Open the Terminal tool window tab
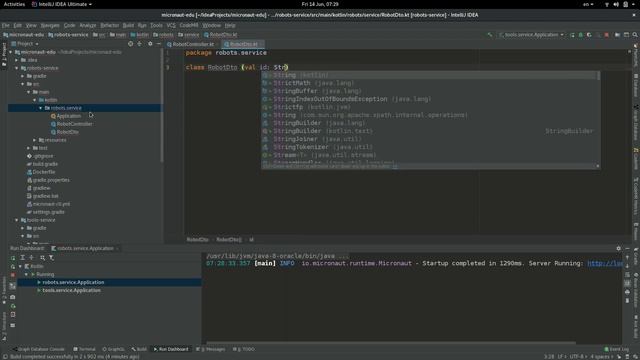The height and width of the screenshot is (360, 640). [x=84, y=349]
